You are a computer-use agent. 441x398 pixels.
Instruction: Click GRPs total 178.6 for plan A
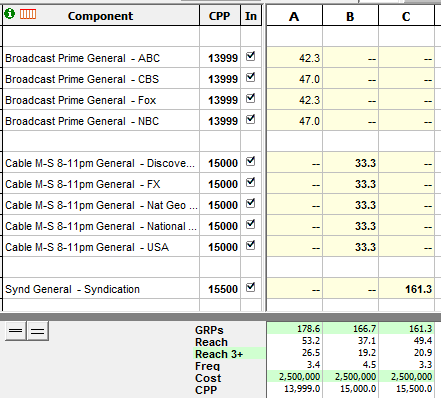pyautogui.click(x=308, y=329)
